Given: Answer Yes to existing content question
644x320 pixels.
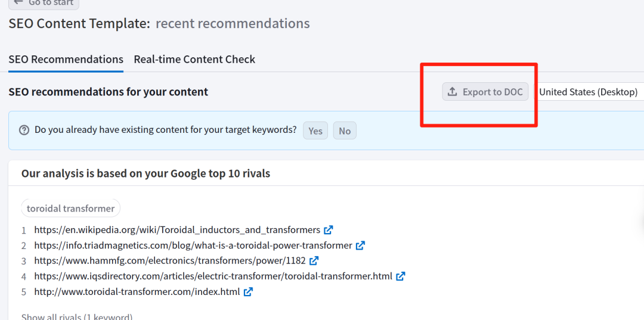Looking at the screenshot, I should [315, 131].
